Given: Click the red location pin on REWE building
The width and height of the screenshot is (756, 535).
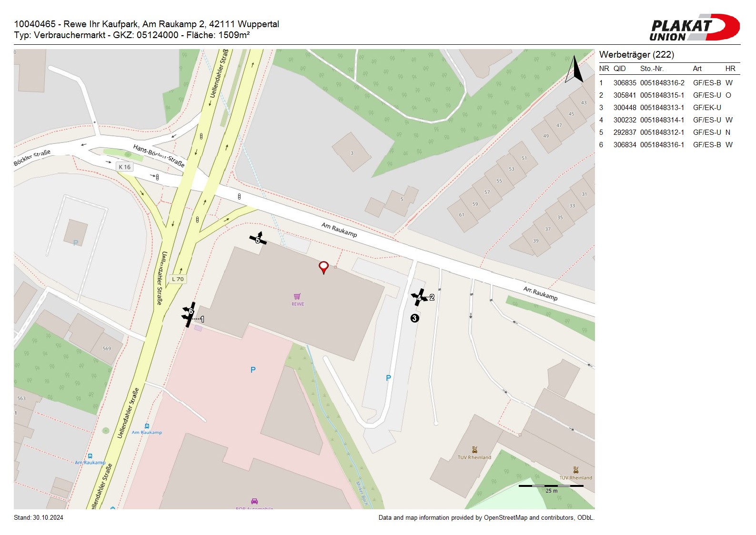Looking at the screenshot, I should tap(323, 267).
